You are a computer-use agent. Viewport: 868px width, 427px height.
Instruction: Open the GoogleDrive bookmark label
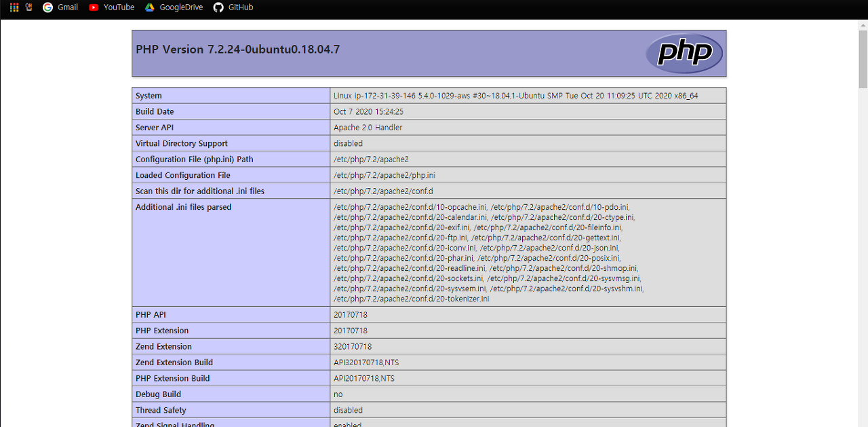tap(181, 7)
